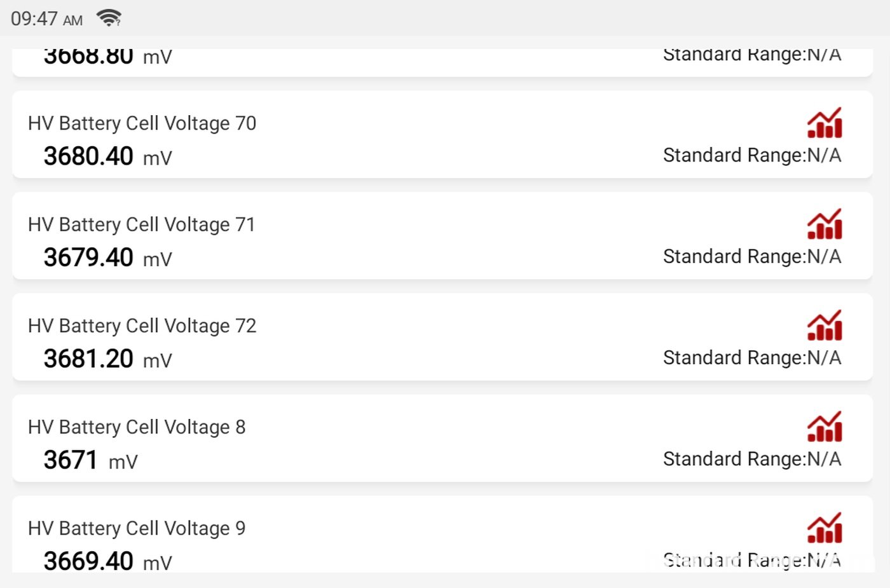Tap the 3671 mV reading
The height and width of the screenshot is (588, 890).
[x=90, y=460]
